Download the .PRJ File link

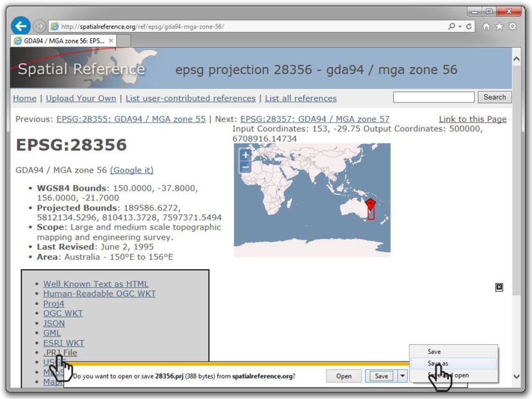click(60, 353)
